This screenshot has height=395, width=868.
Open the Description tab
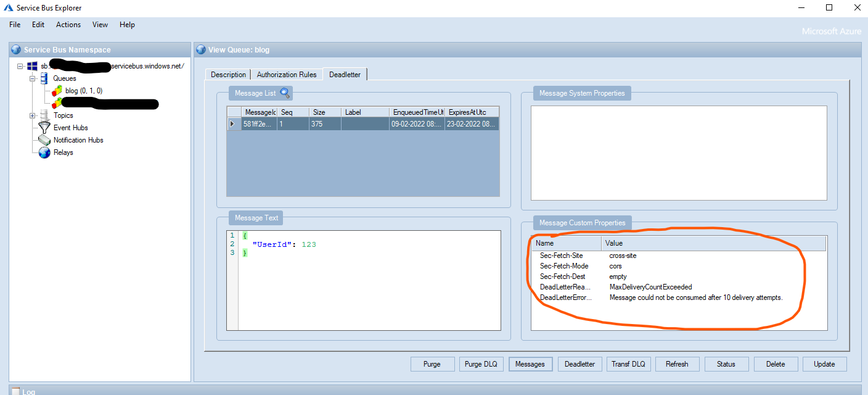point(228,75)
